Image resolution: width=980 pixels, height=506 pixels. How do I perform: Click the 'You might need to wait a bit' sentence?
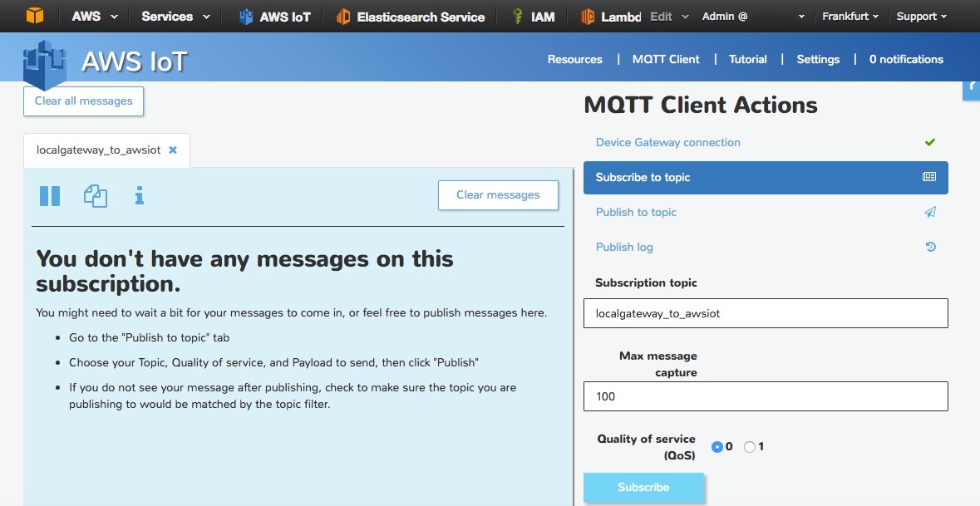291,312
